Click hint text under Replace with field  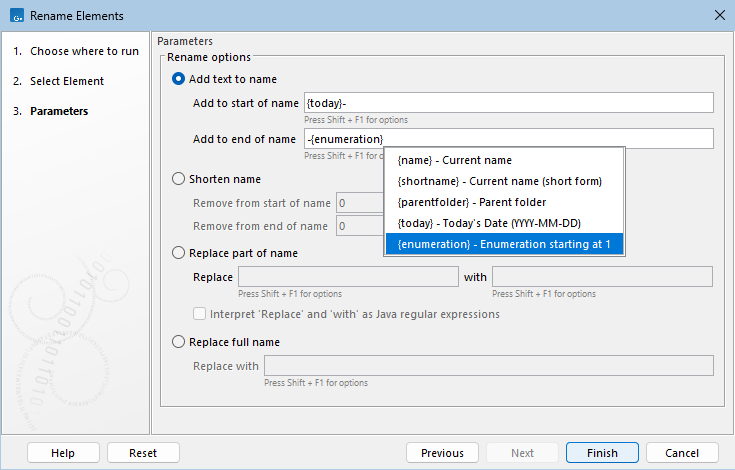tap(316, 383)
